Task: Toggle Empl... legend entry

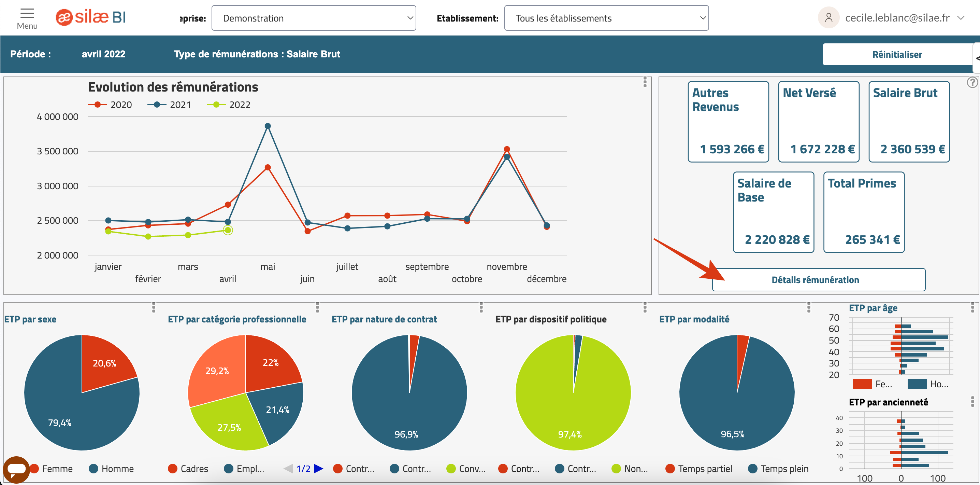Action: 244,469
